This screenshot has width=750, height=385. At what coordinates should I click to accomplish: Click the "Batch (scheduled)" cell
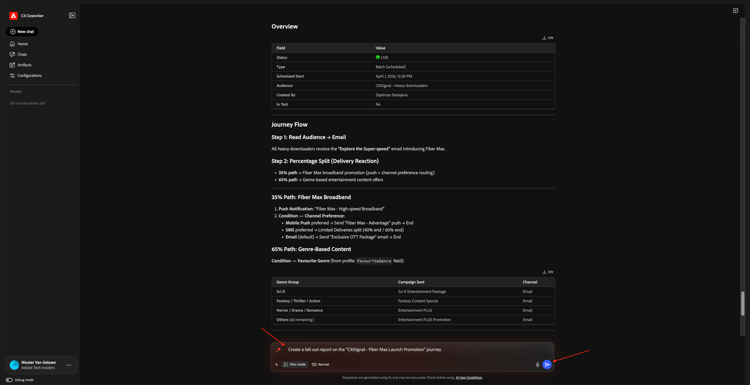(x=391, y=67)
